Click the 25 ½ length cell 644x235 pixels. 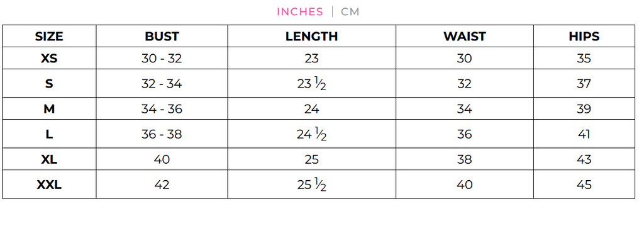click(312, 185)
